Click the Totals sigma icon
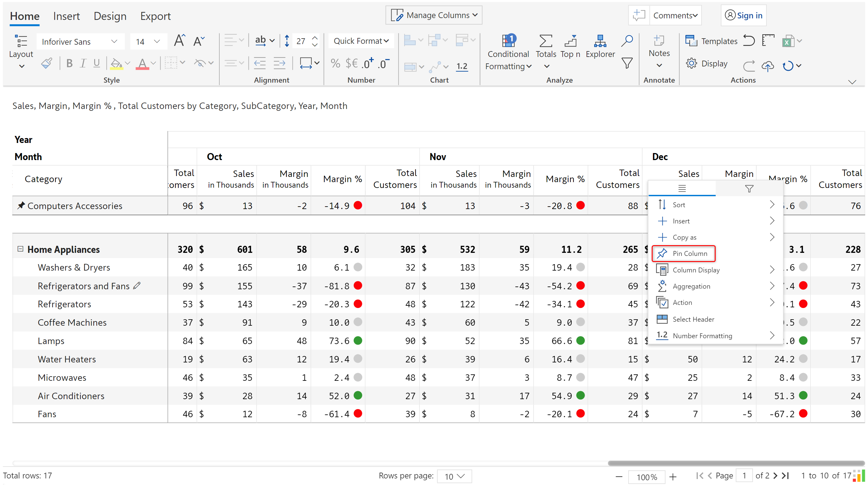This screenshot has width=868, height=487. [546, 41]
